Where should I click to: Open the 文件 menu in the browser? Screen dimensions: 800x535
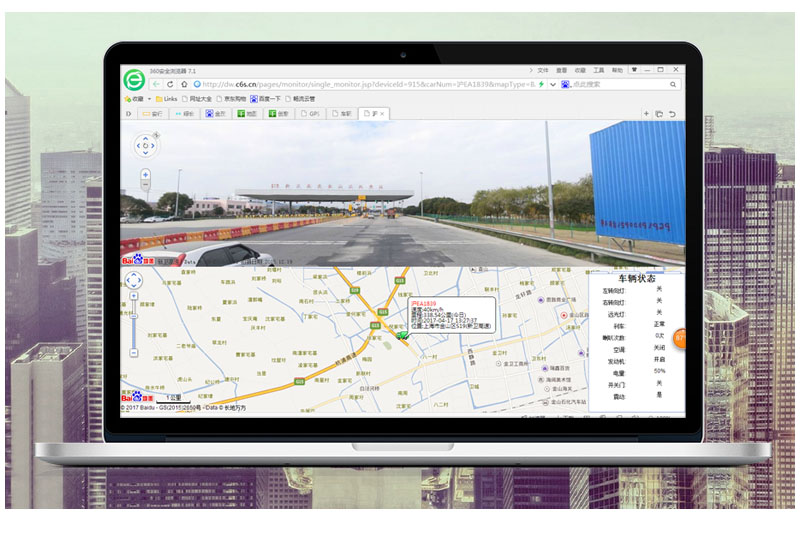543,71
